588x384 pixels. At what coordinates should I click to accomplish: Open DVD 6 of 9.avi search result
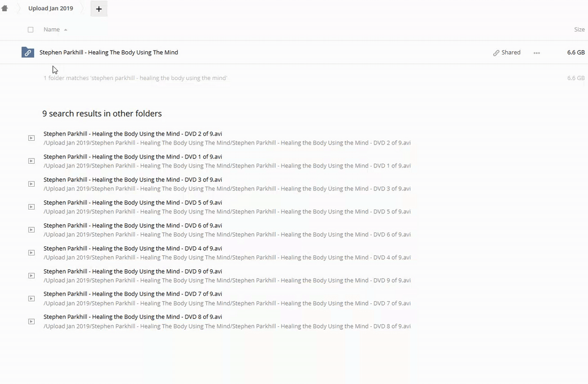point(133,226)
